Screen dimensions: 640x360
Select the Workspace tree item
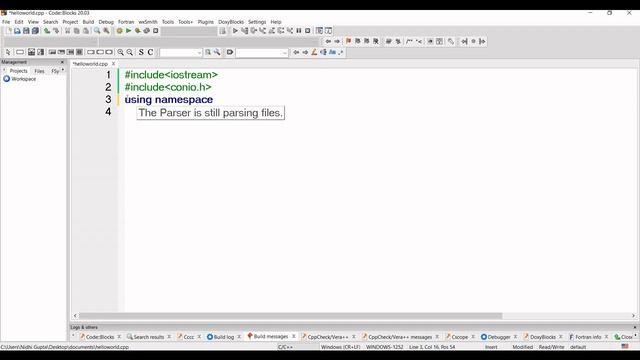click(x=20, y=79)
